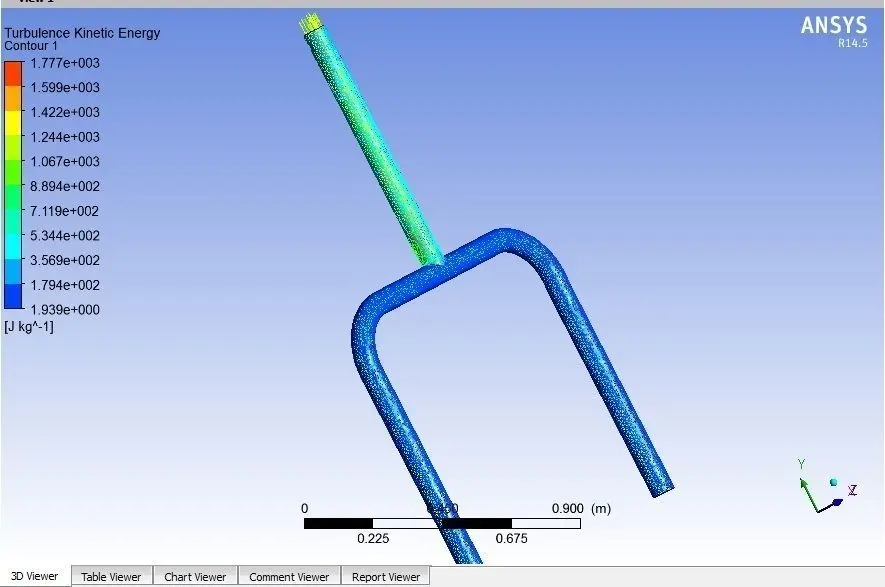The height and width of the screenshot is (587, 885).
Task: Open the Report Viewer tab
Action: (x=386, y=577)
